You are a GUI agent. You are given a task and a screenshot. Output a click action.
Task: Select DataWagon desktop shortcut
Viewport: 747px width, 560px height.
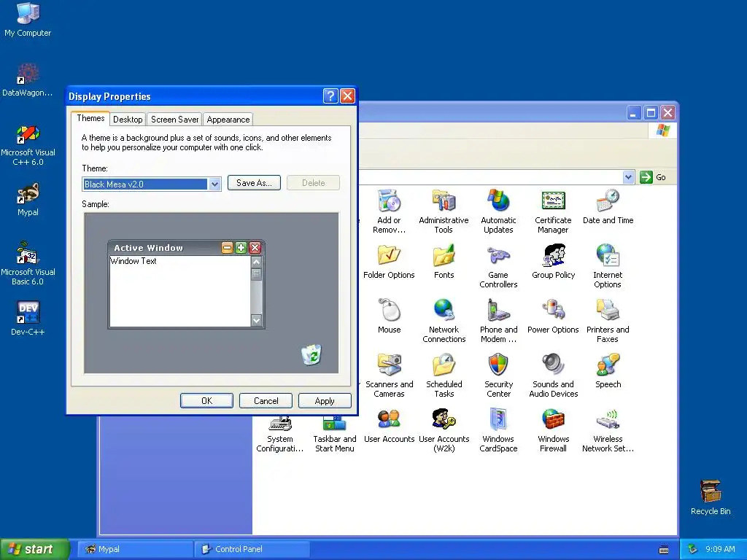[x=28, y=79]
